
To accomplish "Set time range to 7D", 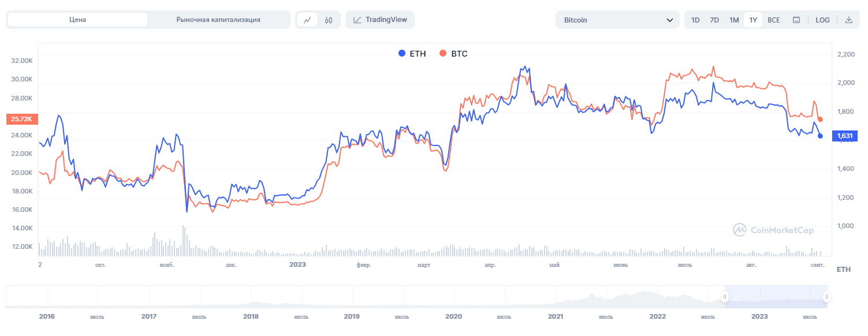I will [714, 20].
